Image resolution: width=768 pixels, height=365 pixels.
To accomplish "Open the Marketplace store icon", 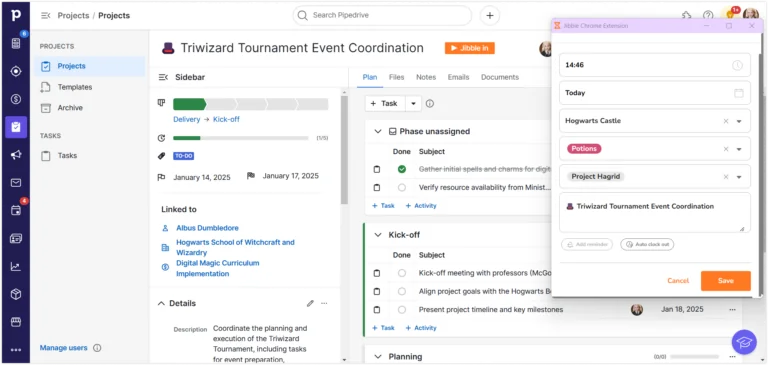I will coord(16,322).
